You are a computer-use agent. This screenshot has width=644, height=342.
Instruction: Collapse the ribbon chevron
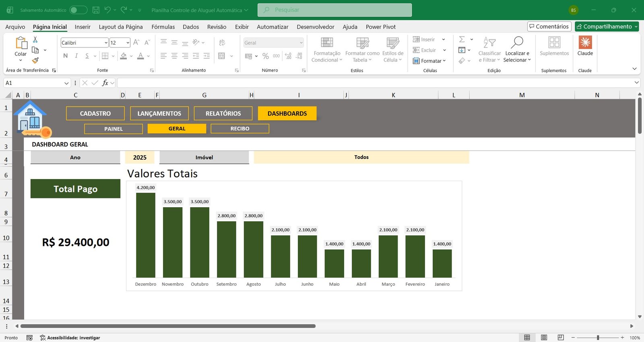[634, 69]
